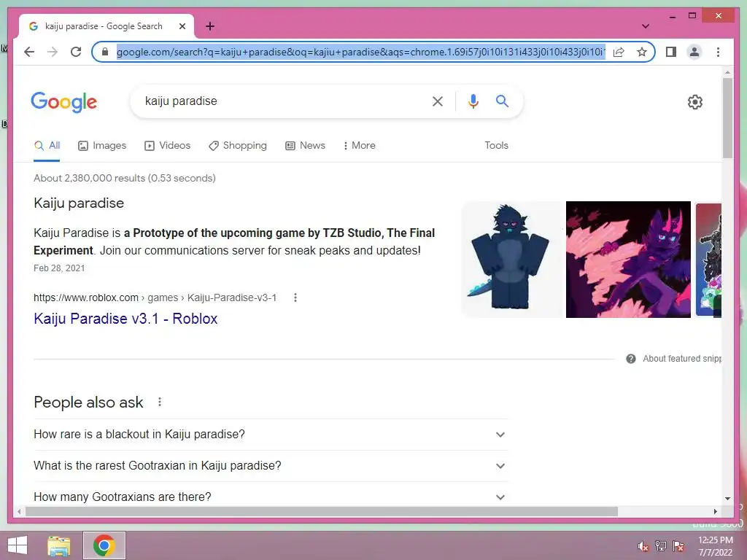Open the Chrome profile avatar

(694, 52)
